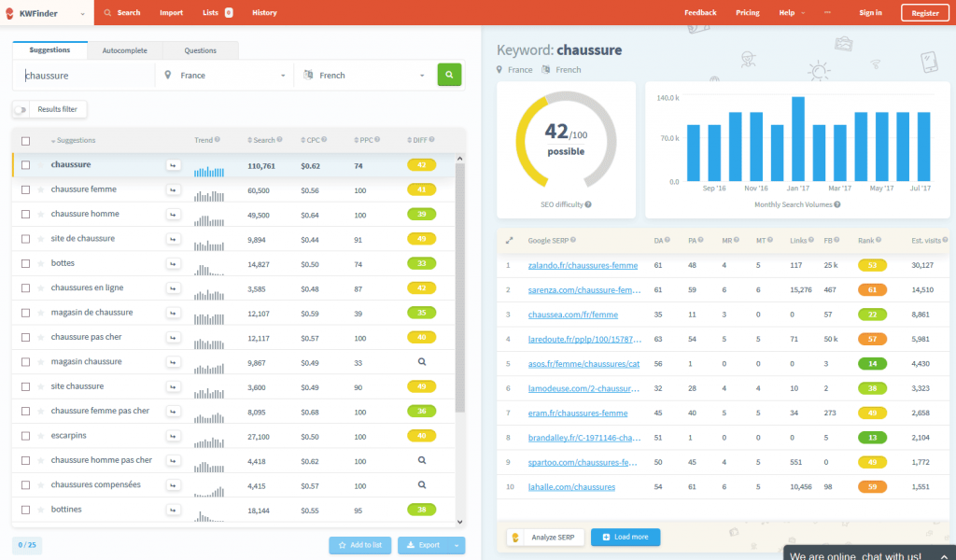The image size is (956, 560).
Task: Sort by Search volume column
Action: (x=264, y=140)
